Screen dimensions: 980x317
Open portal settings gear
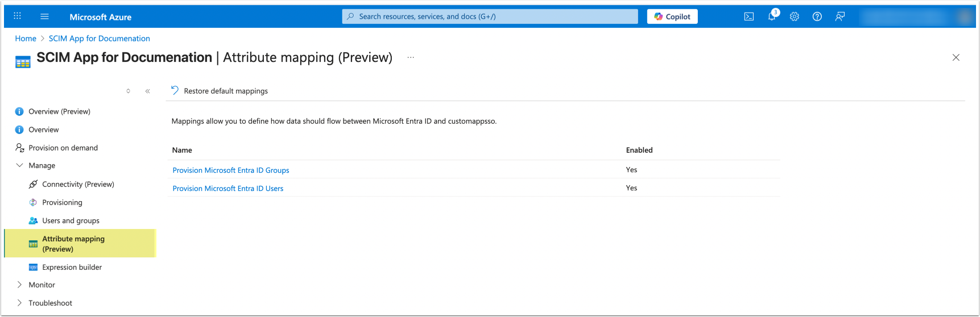pos(795,16)
